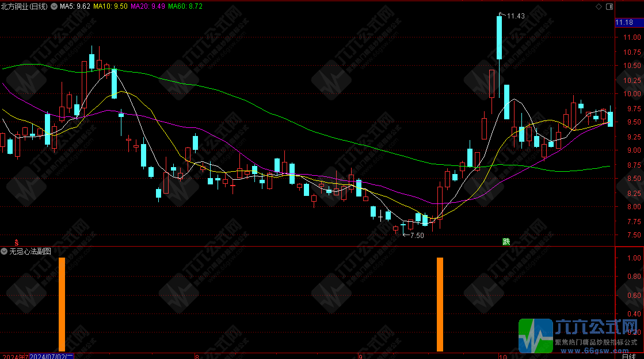The height and width of the screenshot is (359, 644).
Task: Select the 2024/07/02 date label
Action: pos(52,356)
